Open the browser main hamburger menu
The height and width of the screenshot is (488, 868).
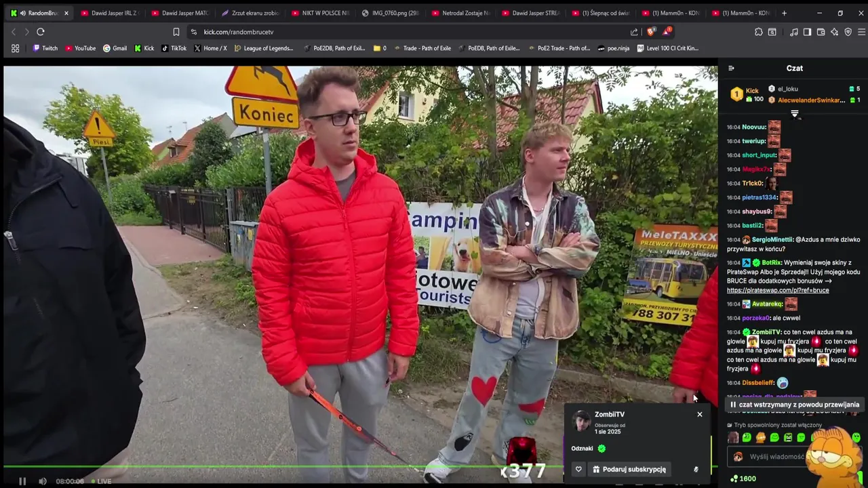(x=861, y=32)
